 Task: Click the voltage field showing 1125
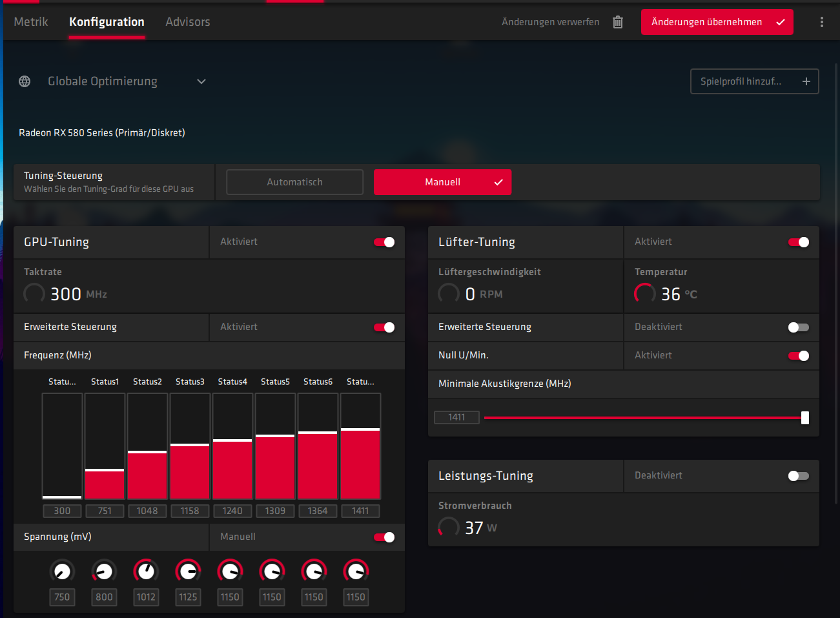coord(188,597)
